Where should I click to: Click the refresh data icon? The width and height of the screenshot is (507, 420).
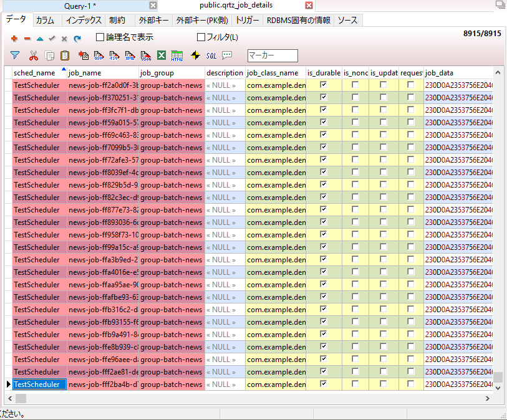(x=76, y=39)
